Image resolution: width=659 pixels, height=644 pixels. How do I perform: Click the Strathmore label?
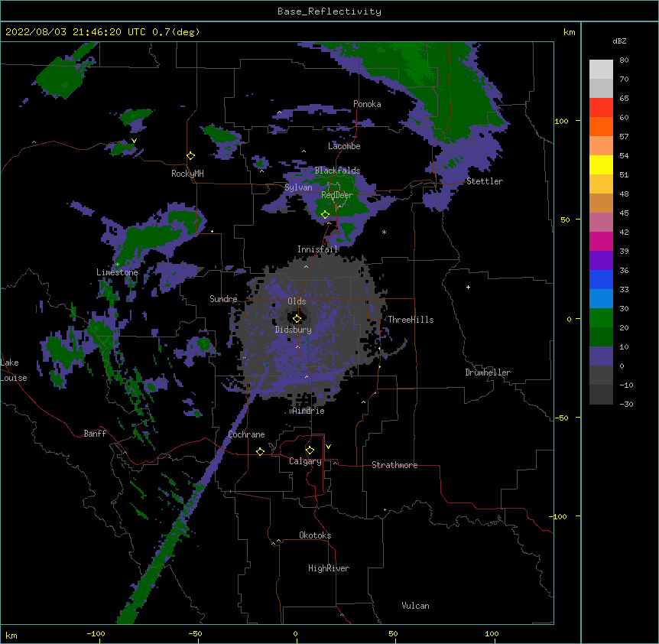tap(394, 465)
